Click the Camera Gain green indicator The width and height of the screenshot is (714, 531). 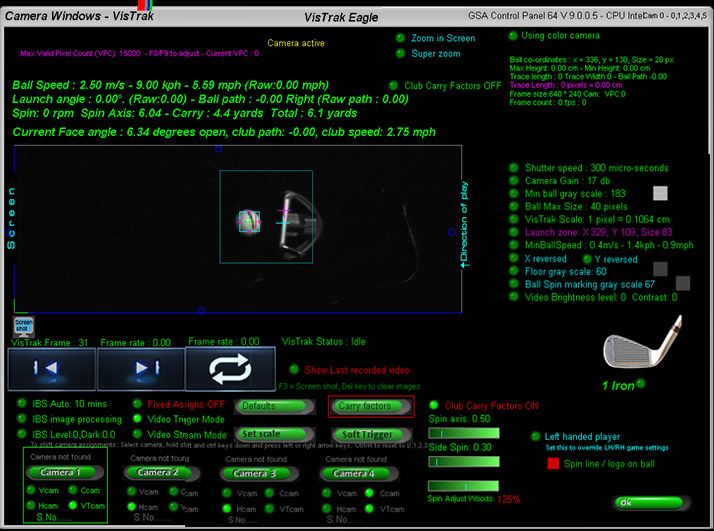[514, 181]
